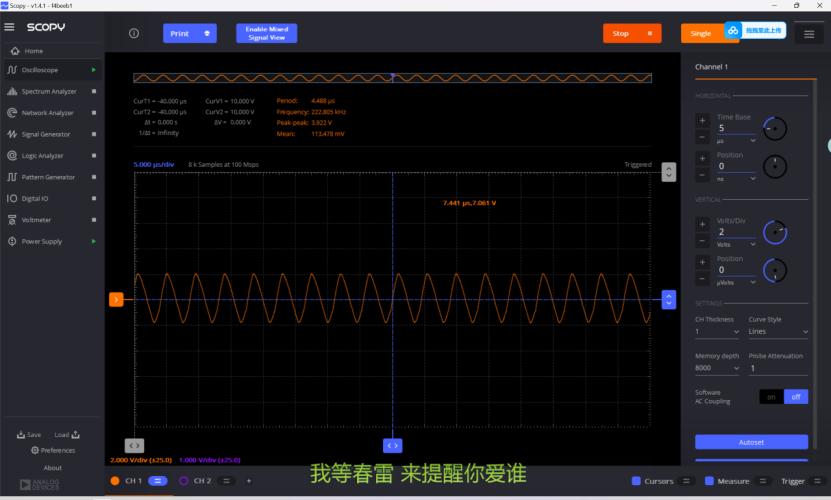This screenshot has width=831, height=500.
Task: Click the Pattern Generator icon
Action: 12,177
